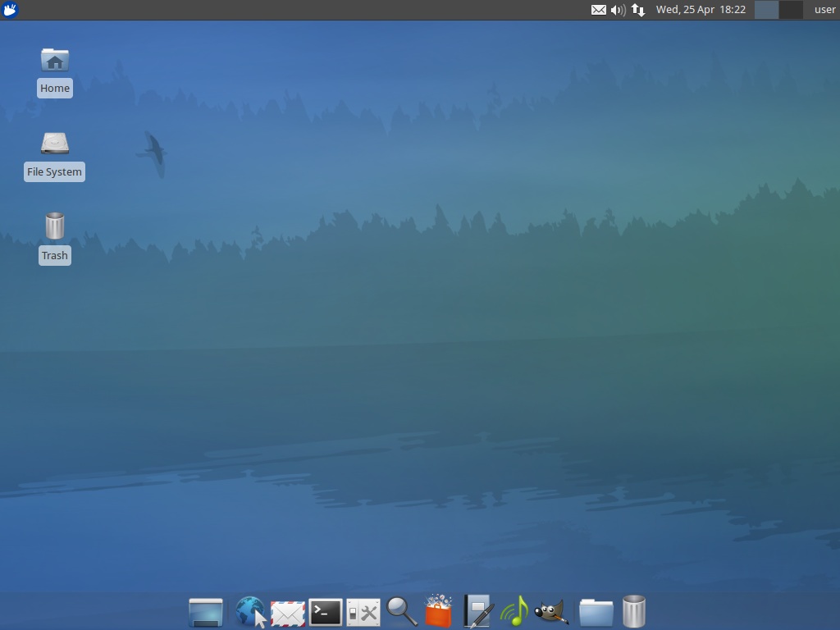Switch to the second workspace
Viewport: 840px width, 630px height.
791,10
